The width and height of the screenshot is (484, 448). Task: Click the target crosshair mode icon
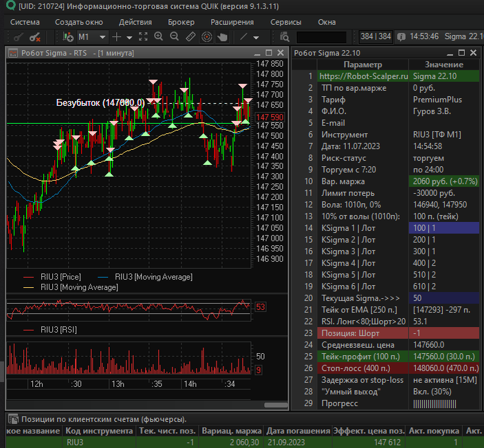click(206, 37)
